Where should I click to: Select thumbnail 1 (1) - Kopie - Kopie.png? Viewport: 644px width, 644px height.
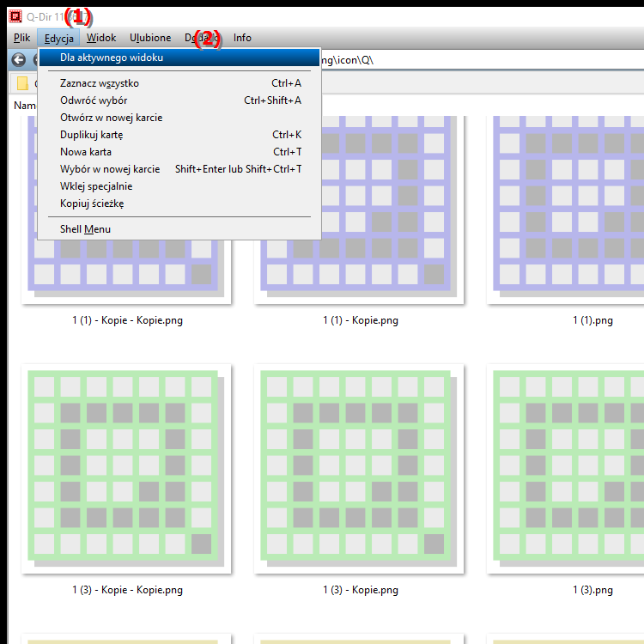tap(126, 271)
